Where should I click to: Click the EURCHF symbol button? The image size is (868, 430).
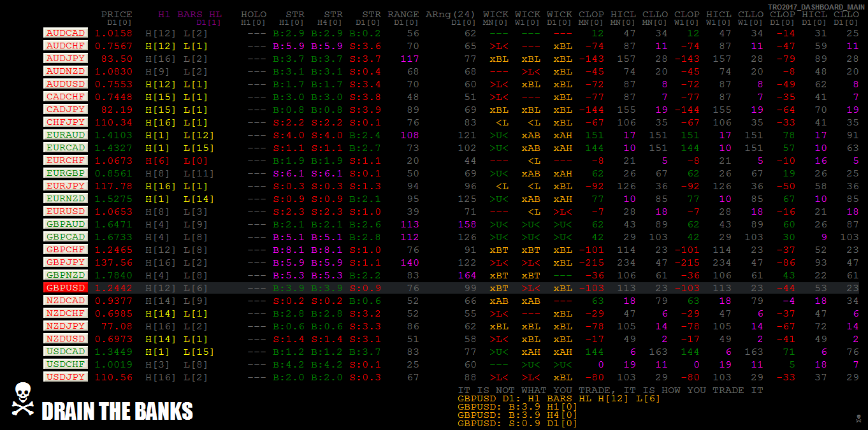pos(65,160)
